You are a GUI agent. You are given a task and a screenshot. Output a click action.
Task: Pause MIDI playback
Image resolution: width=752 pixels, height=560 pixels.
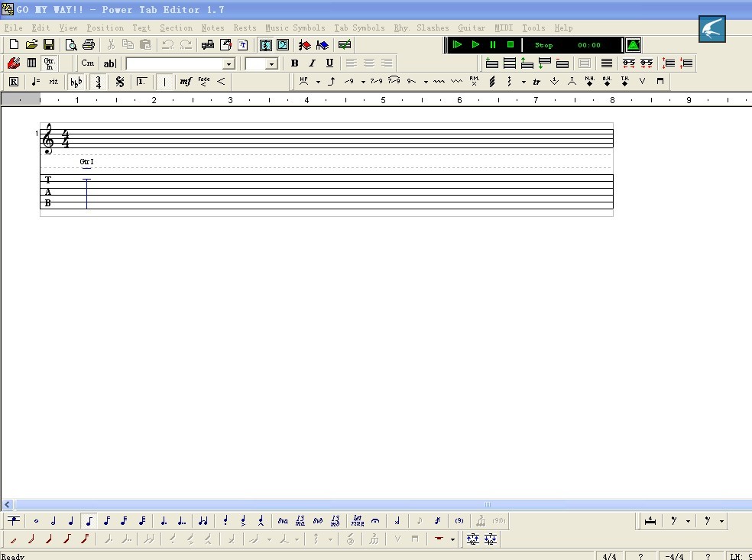click(x=492, y=44)
